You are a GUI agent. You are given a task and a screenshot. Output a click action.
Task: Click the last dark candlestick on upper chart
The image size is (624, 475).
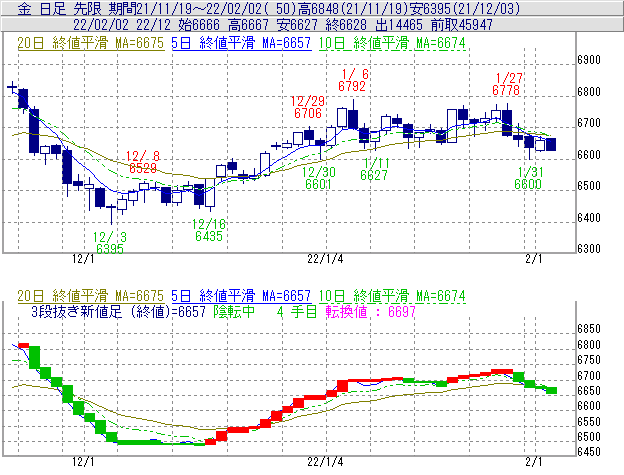click(x=551, y=144)
